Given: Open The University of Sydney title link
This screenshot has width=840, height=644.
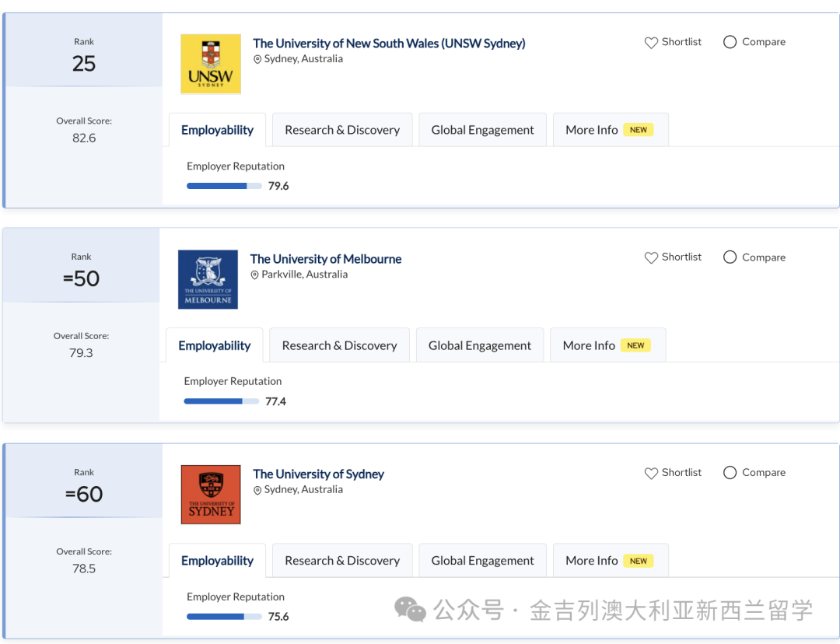Looking at the screenshot, I should click(x=318, y=474).
